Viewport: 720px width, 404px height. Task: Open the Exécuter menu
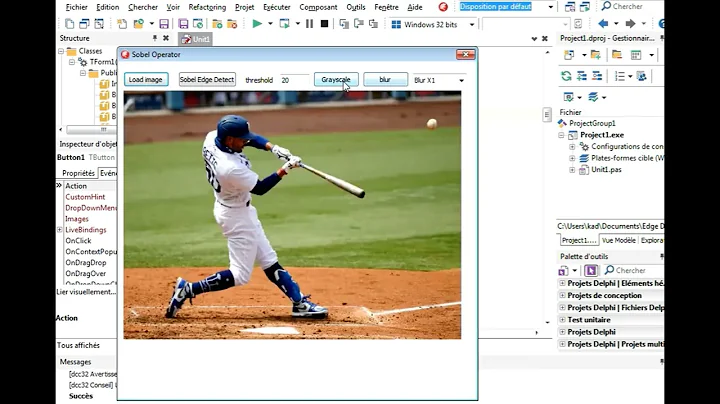pos(276,7)
